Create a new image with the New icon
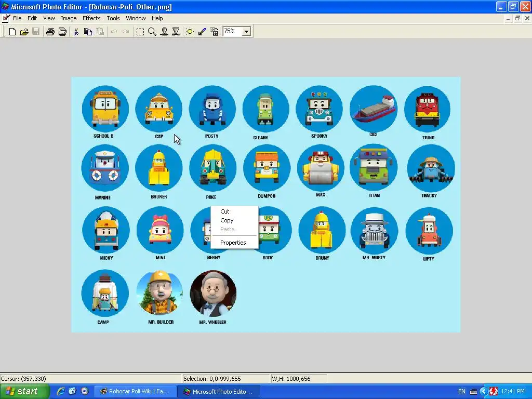Viewport: 532px width, 399px height. [12, 32]
